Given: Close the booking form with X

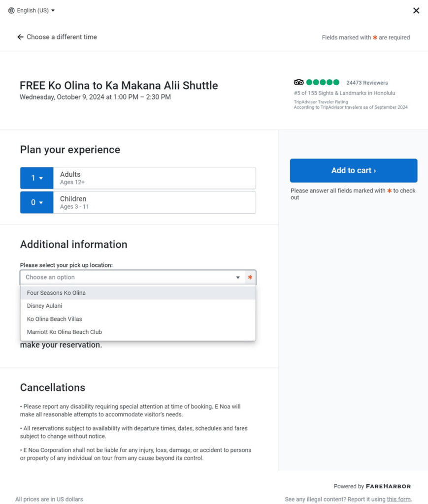Looking at the screenshot, I should [x=416, y=10].
